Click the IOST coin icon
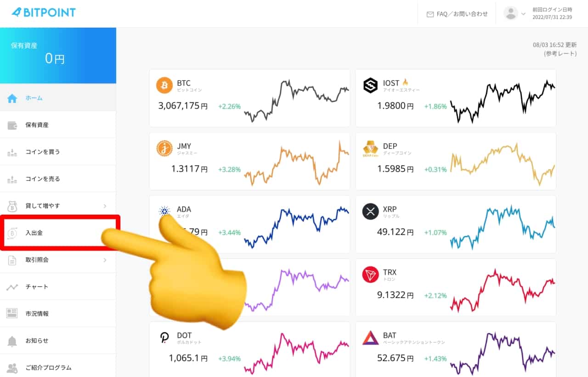 click(370, 85)
